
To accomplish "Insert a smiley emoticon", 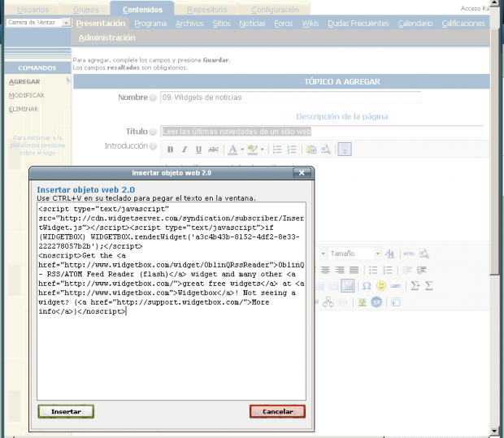I will click(381, 286).
